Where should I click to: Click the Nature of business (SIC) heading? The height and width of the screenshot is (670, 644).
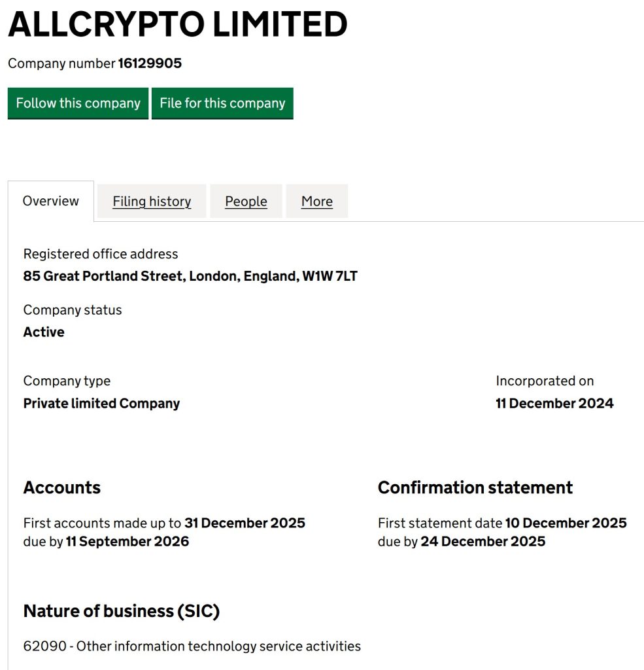[122, 611]
